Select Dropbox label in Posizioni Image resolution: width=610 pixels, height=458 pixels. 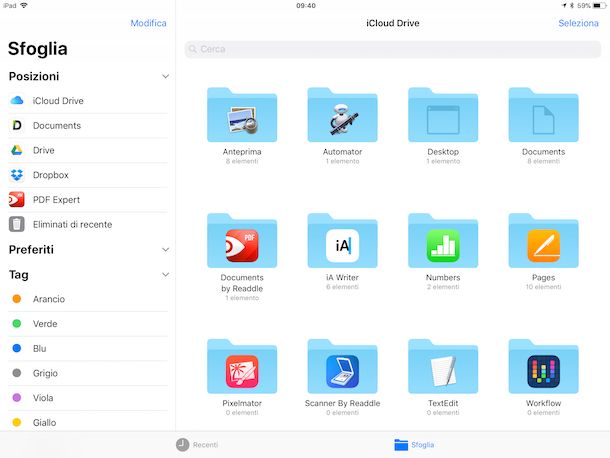coord(51,175)
